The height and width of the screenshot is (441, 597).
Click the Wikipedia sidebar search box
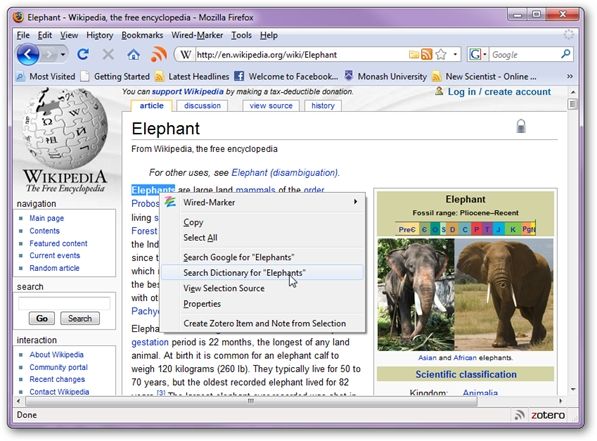click(x=64, y=304)
